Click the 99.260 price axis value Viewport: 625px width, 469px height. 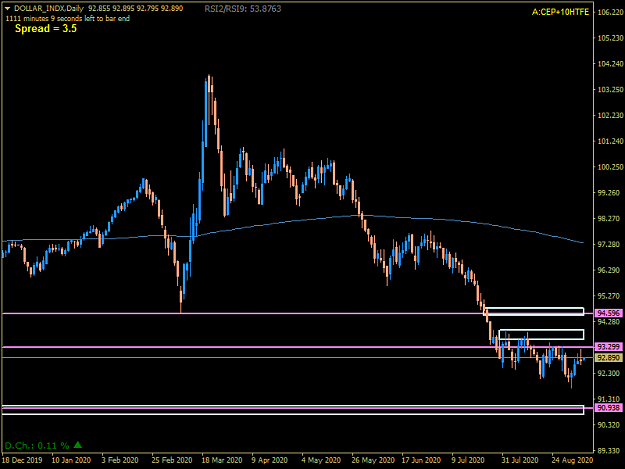[609, 193]
